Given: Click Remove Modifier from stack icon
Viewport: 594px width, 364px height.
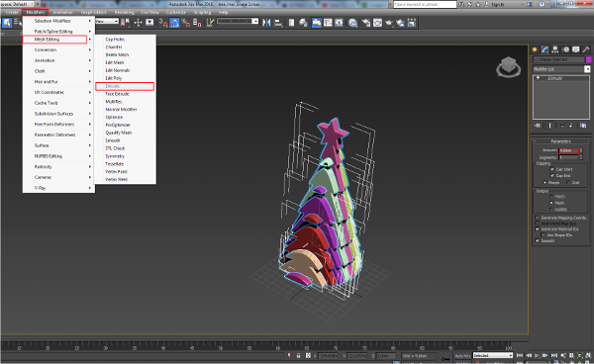Looking at the screenshot, I should click(571, 126).
